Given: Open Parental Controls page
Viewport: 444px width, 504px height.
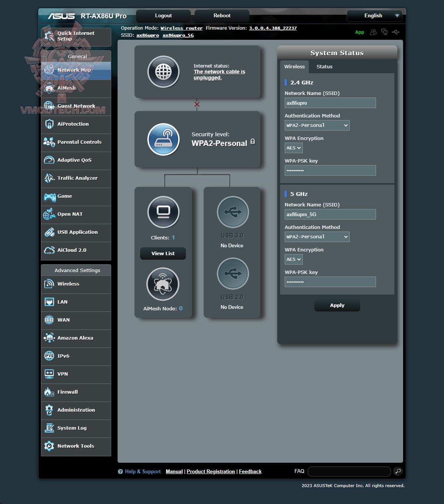Looking at the screenshot, I should (76, 142).
